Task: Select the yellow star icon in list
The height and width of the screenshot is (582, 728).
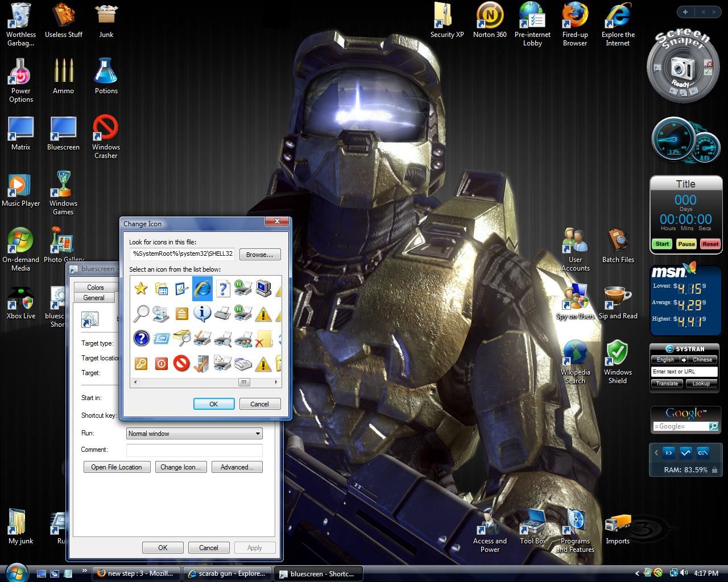Action: tap(141, 289)
